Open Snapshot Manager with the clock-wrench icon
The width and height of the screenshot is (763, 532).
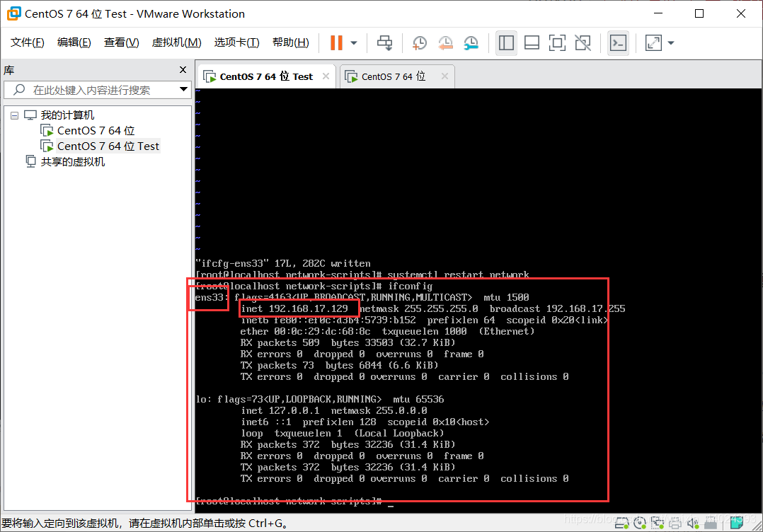(x=471, y=42)
